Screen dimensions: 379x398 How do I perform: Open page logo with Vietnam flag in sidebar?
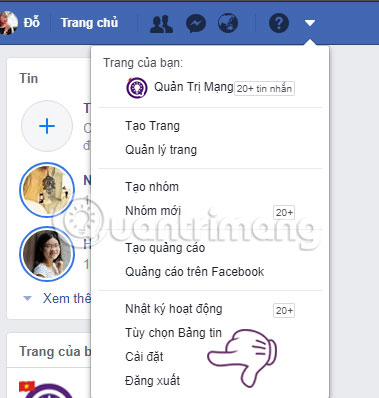click(x=47, y=389)
